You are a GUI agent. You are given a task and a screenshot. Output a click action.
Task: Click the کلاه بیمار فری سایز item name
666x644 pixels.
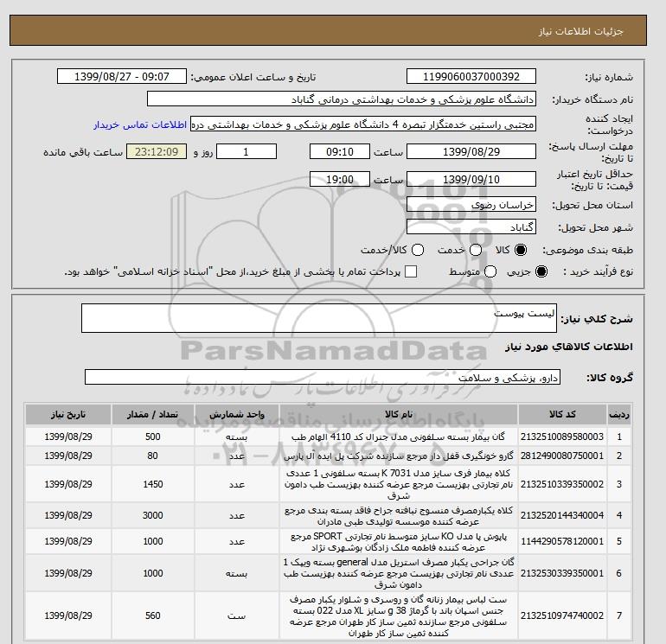click(399, 484)
